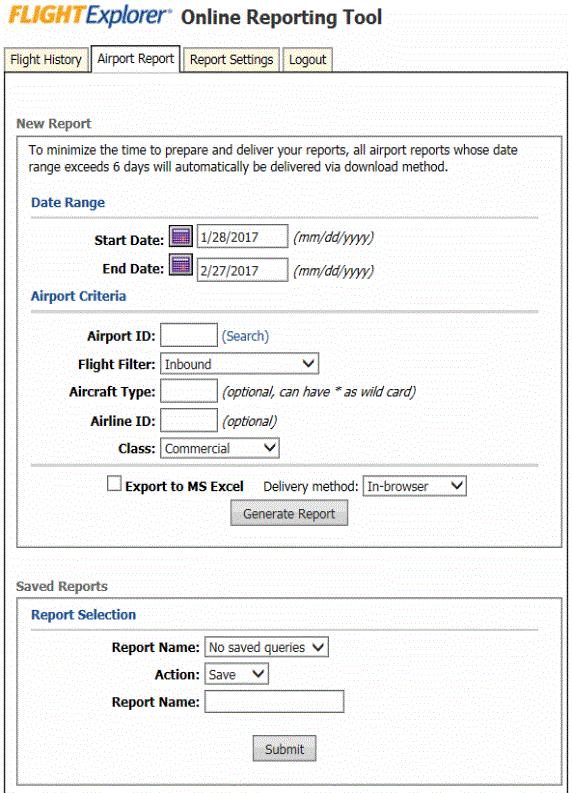Viewport: 572px width, 793px height.
Task: Click the Export to MS Excel label
Action: pyautogui.click(x=184, y=487)
